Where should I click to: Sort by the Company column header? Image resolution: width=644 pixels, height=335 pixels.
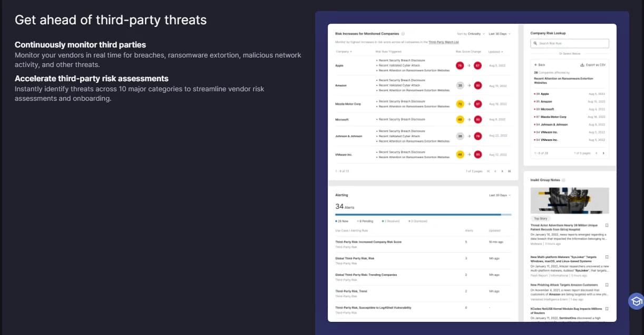(344, 52)
